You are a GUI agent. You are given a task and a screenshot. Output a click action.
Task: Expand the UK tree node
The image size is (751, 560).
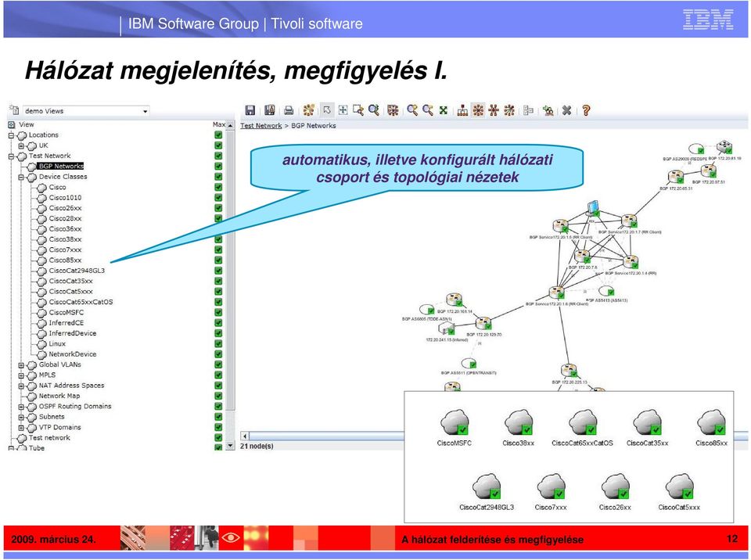click(21, 145)
